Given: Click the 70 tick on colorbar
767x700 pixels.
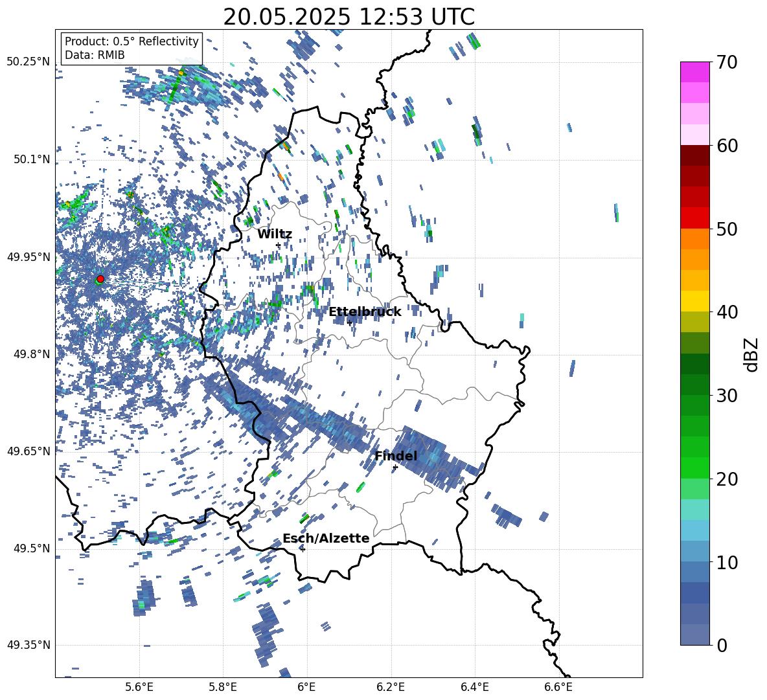Looking at the screenshot, I should coord(726,62).
